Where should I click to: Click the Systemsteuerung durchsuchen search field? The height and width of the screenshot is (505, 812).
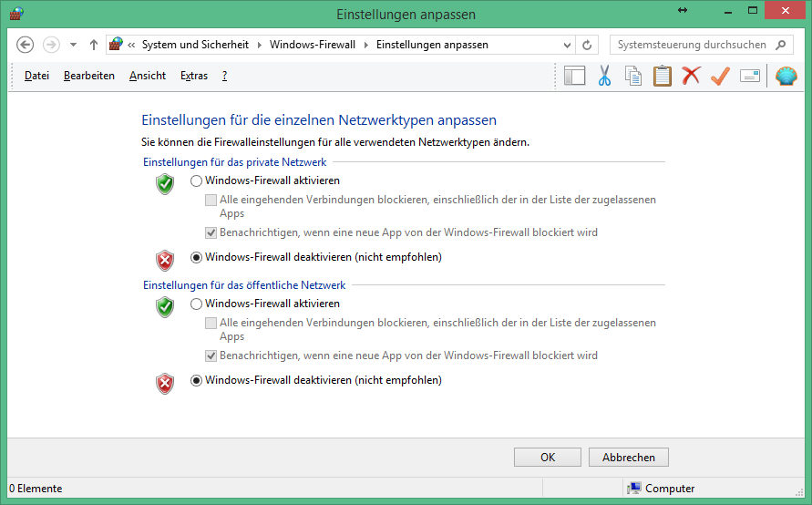pyautogui.click(x=693, y=45)
